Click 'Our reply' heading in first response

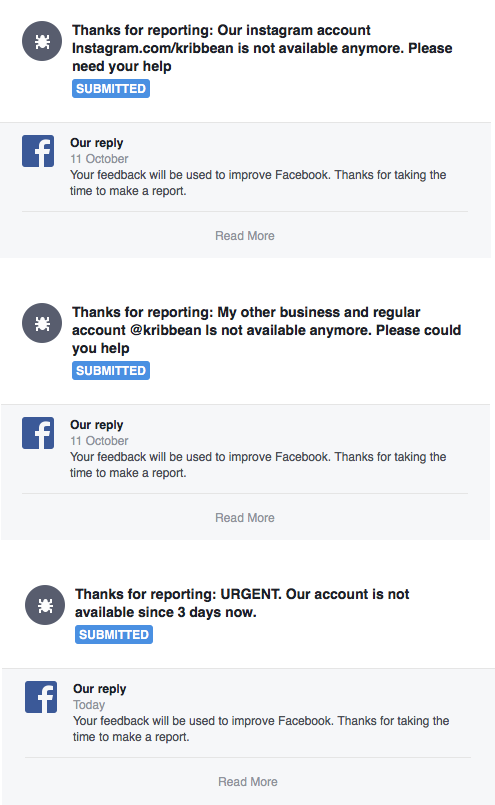click(97, 143)
